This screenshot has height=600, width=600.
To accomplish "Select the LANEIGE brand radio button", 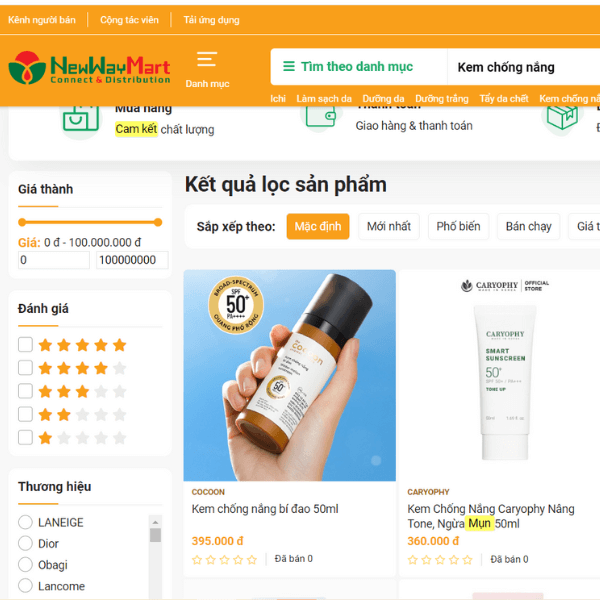I will click(x=25, y=522).
